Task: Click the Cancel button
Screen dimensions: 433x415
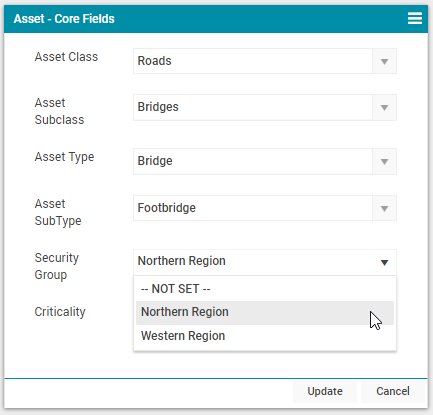Action: pos(393,391)
